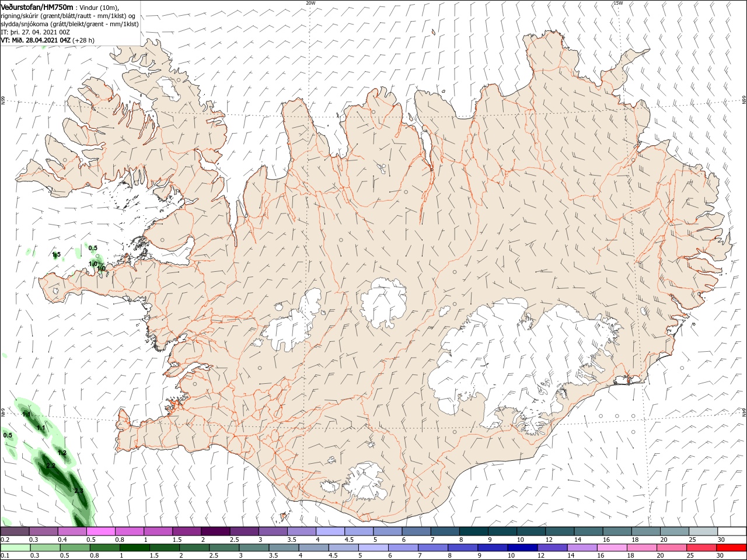Select upper legend swatch between 2 and 2.5
Screen dimensions: 747x560
tap(215, 531)
